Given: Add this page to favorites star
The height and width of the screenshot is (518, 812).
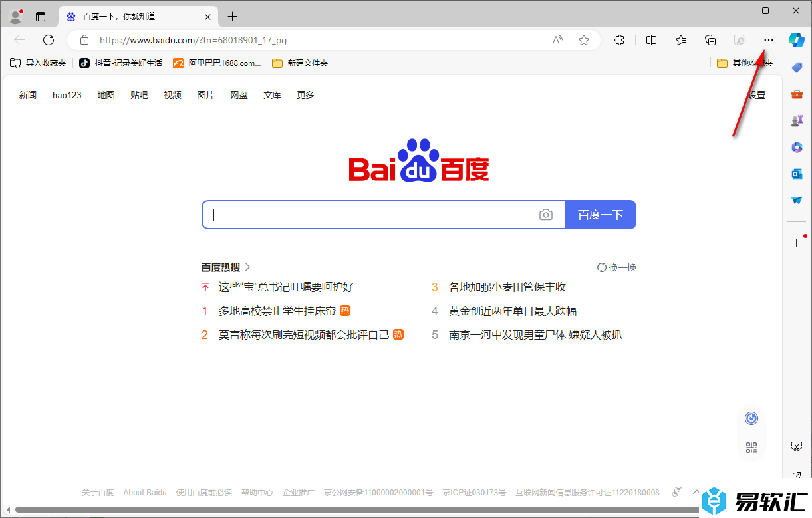Looking at the screenshot, I should pos(584,40).
